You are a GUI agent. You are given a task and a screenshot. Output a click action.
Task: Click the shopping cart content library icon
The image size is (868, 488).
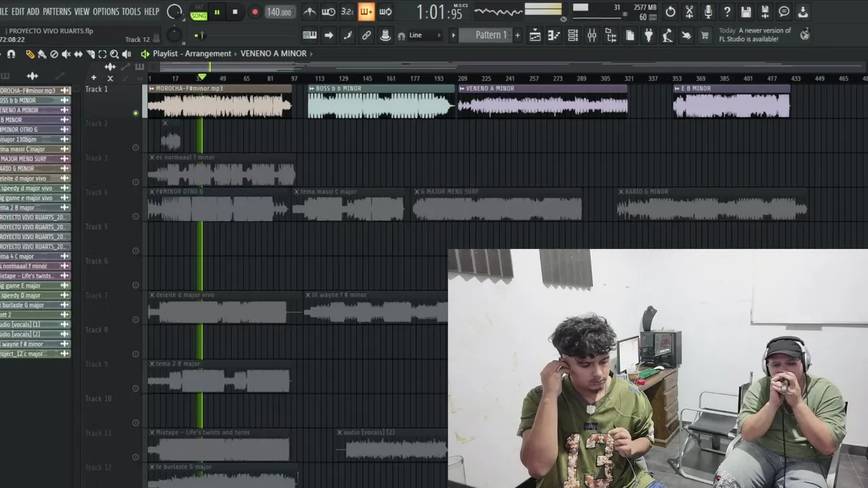pyautogui.click(x=705, y=35)
